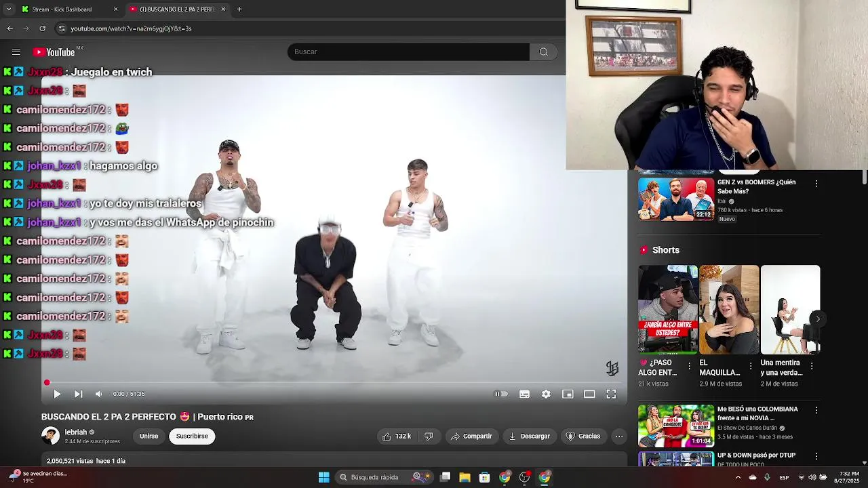This screenshot has width=868, height=488.
Task: Open options for UP & DOWN video
Action: tap(816, 457)
